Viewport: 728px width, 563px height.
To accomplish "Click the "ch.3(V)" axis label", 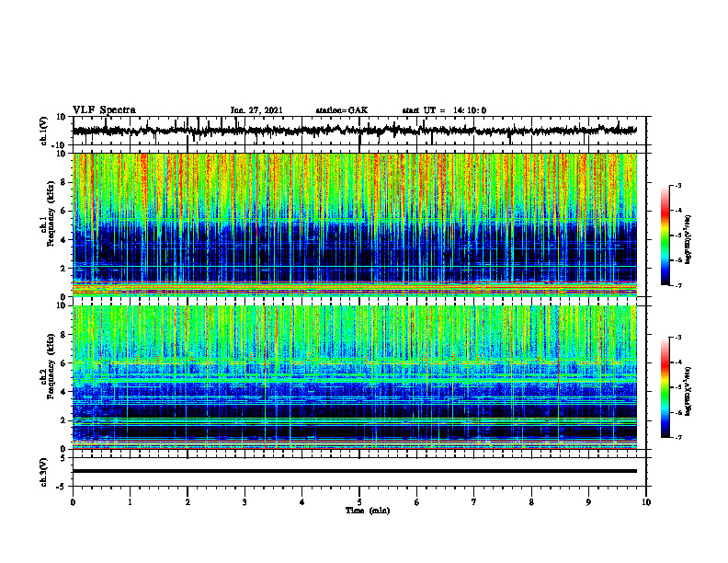I will (44, 472).
